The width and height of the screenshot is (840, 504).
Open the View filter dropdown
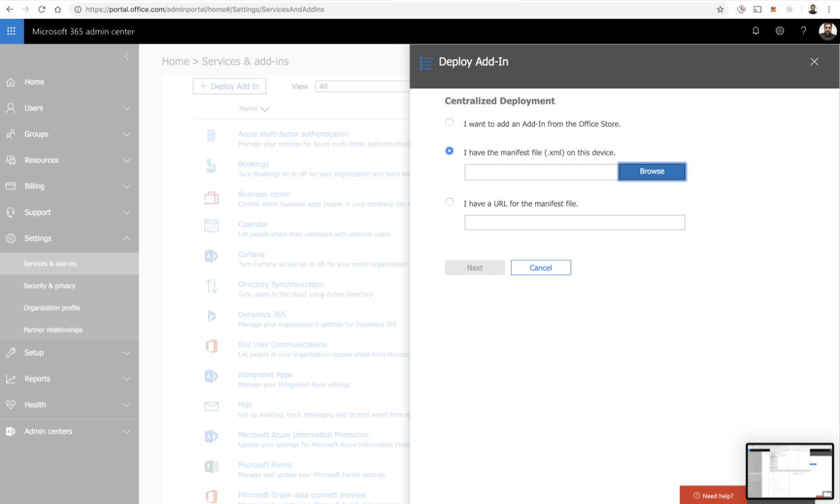point(362,86)
